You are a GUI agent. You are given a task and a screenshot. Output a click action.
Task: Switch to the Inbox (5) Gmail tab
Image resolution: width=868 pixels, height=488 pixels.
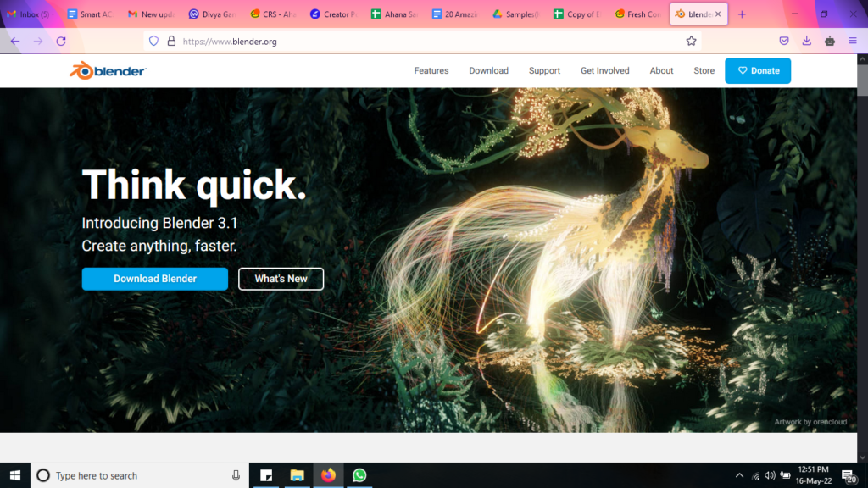point(28,14)
